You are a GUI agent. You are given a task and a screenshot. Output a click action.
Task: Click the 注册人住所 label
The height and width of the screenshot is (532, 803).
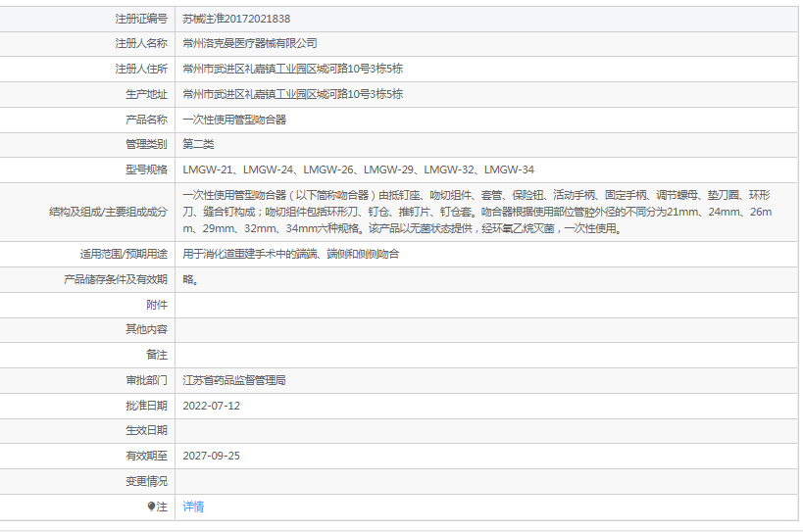(x=141, y=69)
